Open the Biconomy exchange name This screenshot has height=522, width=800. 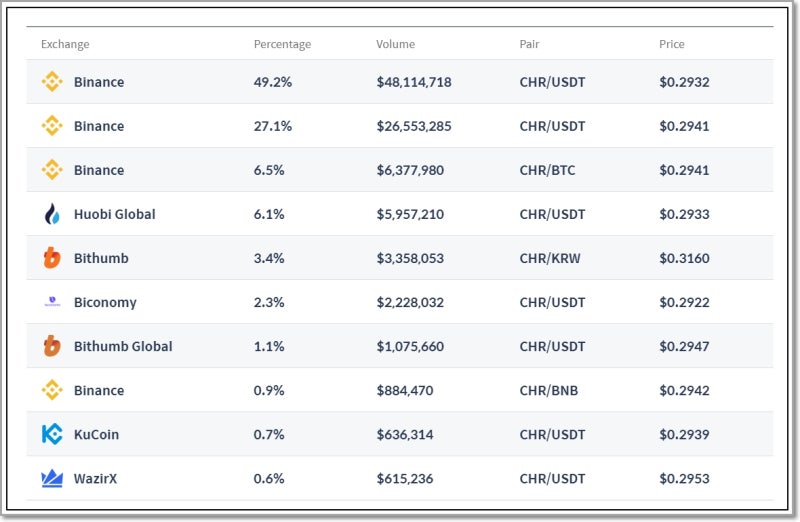[x=105, y=303]
